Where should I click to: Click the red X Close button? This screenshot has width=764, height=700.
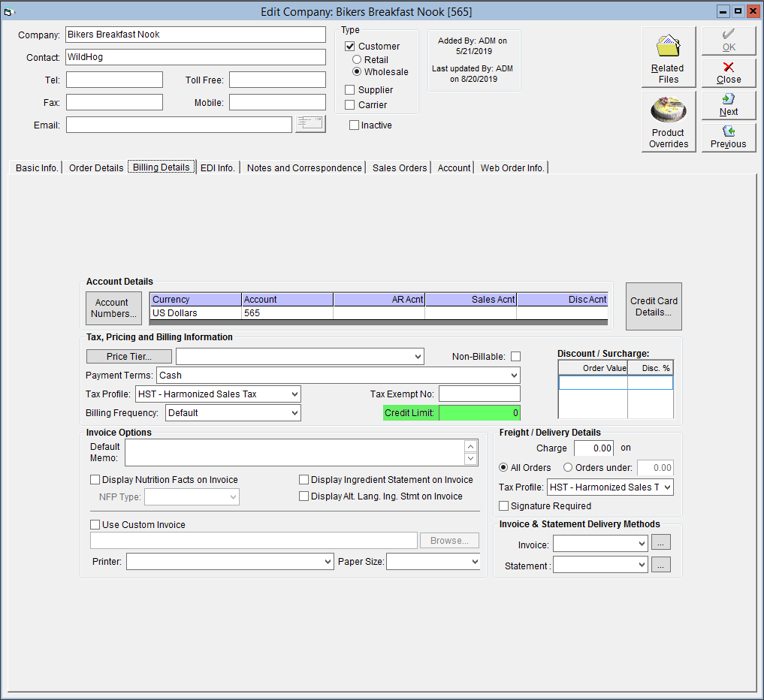point(729,73)
